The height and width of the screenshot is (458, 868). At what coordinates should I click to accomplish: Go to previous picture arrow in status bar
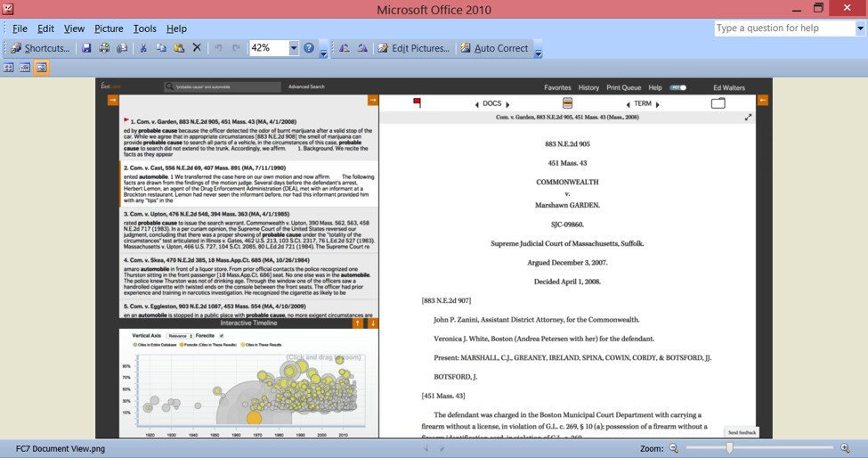pos(426,448)
